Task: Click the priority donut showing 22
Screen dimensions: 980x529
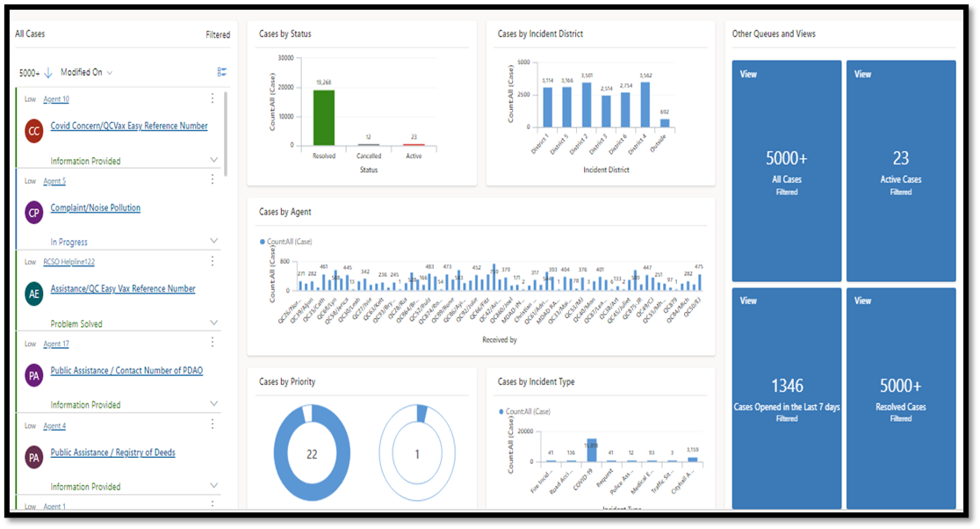Action: tap(312, 453)
